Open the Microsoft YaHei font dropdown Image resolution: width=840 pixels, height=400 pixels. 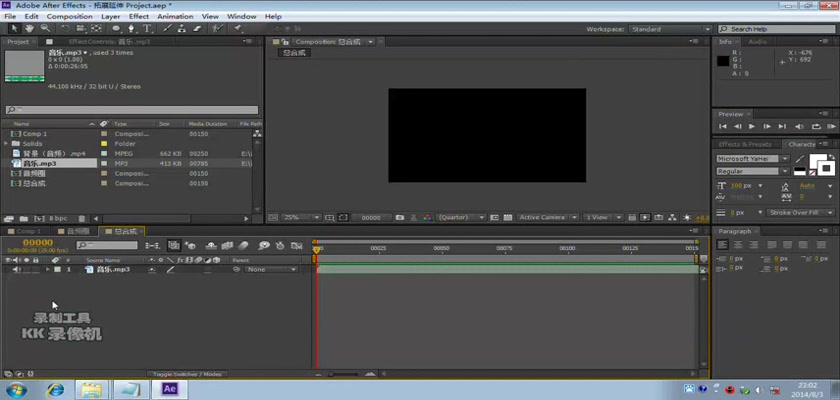(x=753, y=159)
